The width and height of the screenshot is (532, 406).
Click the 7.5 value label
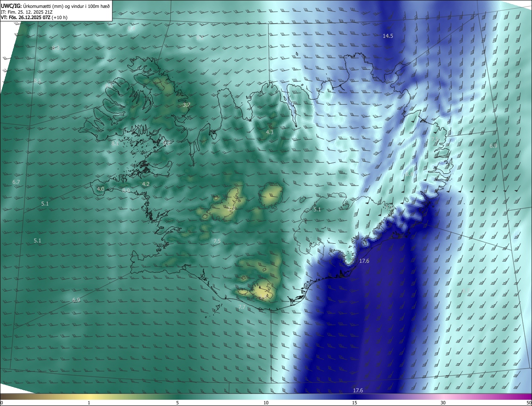pyautogui.click(x=217, y=241)
